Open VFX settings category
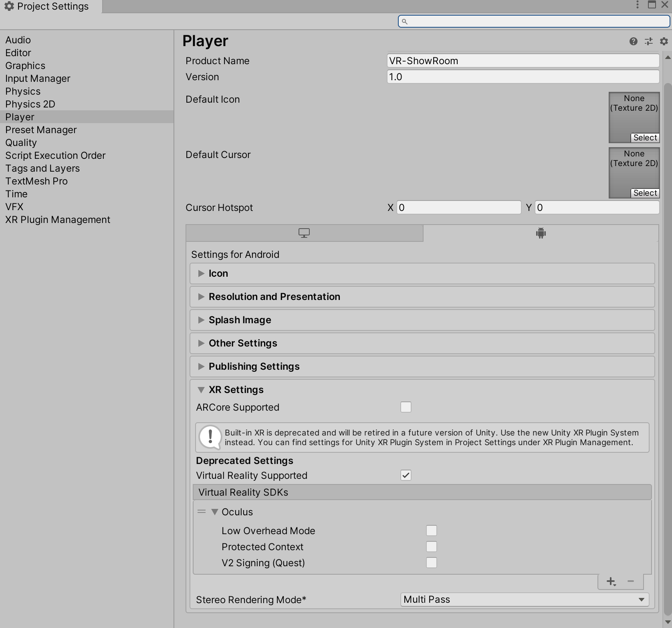This screenshot has width=672, height=628. pyautogui.click(x=87, y=207)
